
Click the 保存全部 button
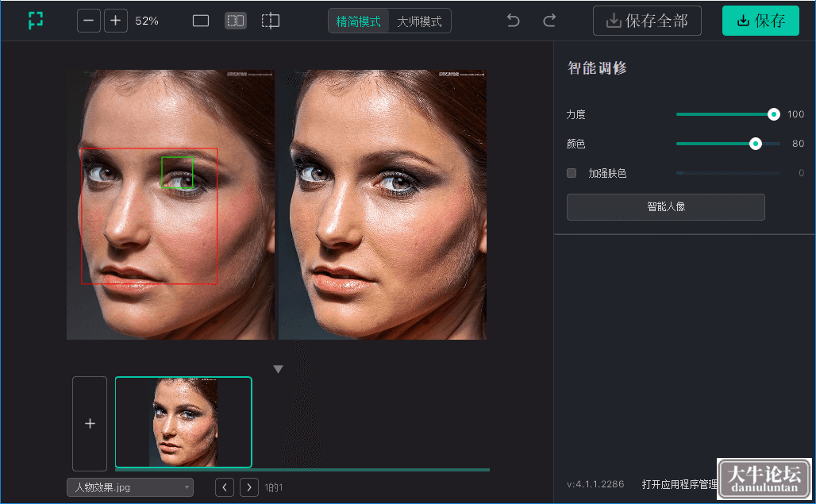(x=647, y=21)
